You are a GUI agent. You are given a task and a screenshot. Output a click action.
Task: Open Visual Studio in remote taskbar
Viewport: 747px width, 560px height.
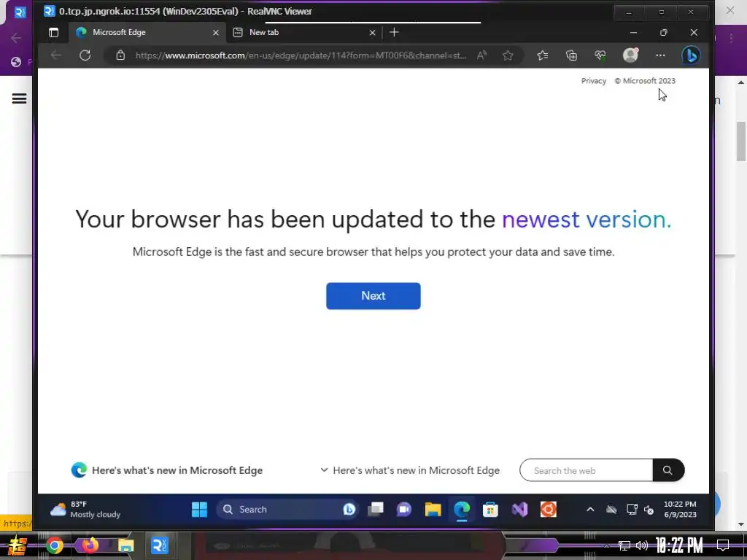coord(519,510)
